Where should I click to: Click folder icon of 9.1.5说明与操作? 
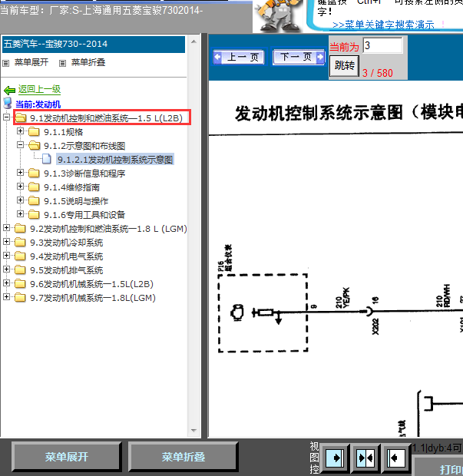(x=34, y=200)
